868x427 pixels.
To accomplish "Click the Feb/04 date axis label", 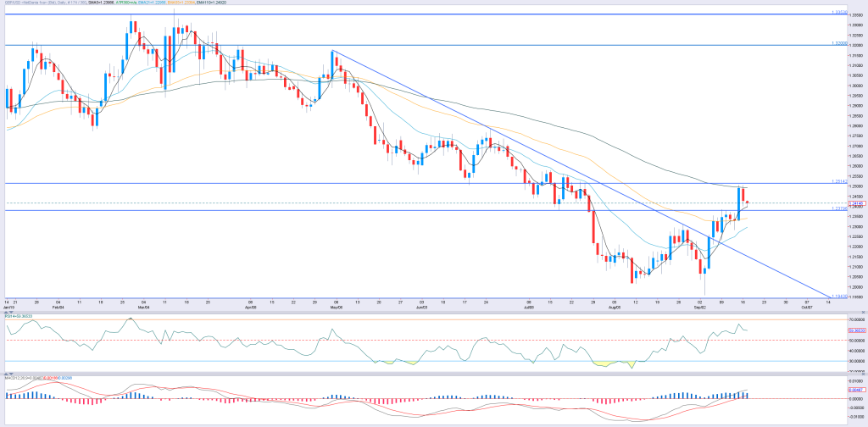I will point(58,306).
